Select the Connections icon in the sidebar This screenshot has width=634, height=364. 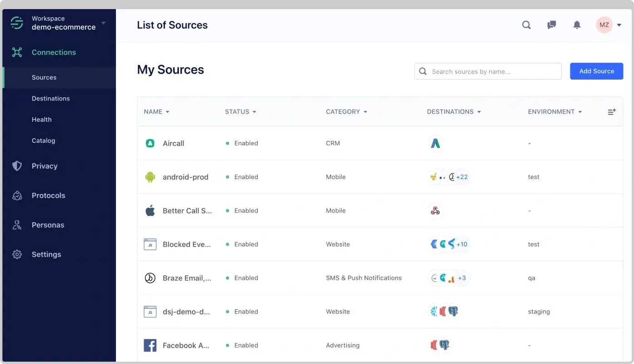point(17,52)
